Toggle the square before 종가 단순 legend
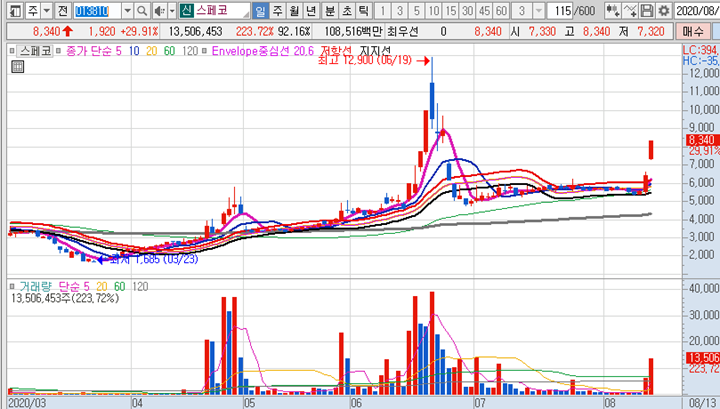Viewport: 720px width, 409px height. coord(58,51)
